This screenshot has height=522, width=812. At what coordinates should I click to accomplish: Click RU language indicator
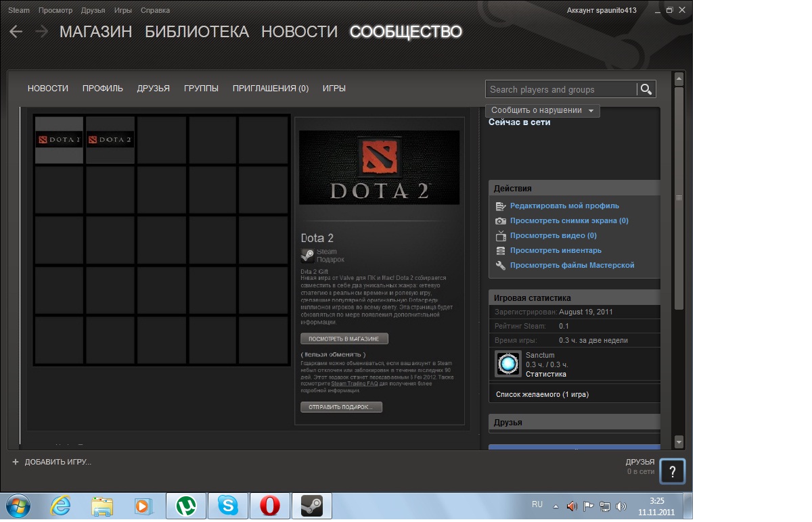click(537, 504)
